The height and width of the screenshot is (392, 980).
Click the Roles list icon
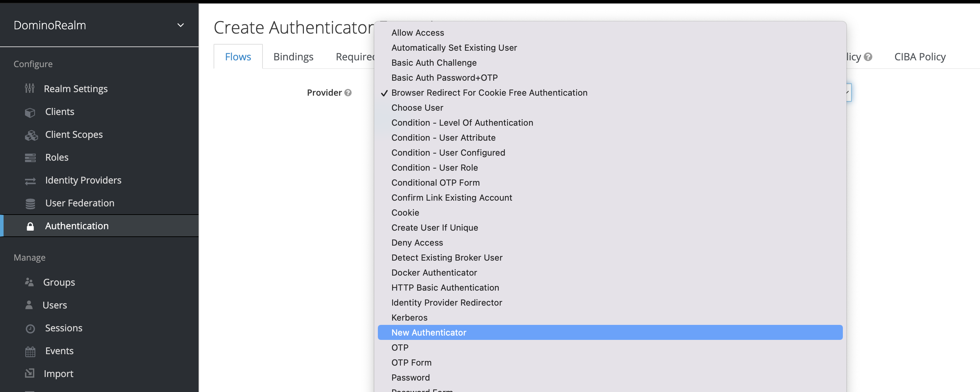tap(30, 158)
